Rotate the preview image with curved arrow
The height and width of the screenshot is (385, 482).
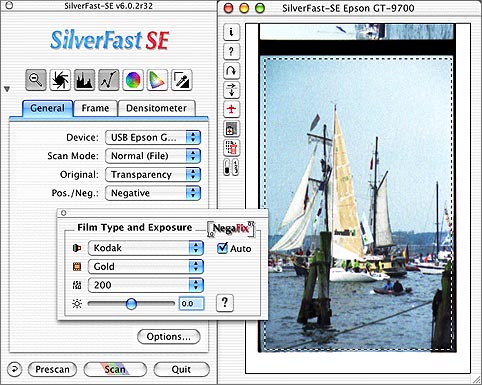231,71
